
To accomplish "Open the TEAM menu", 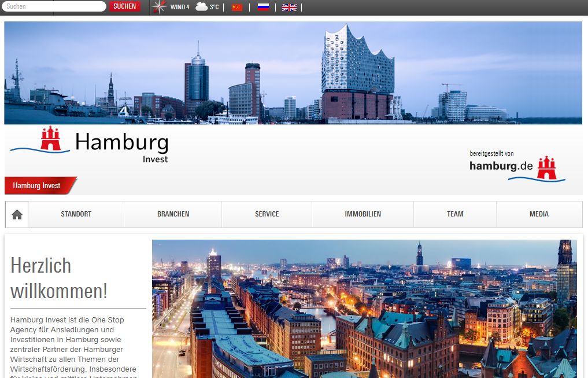I will pos(455,214).
